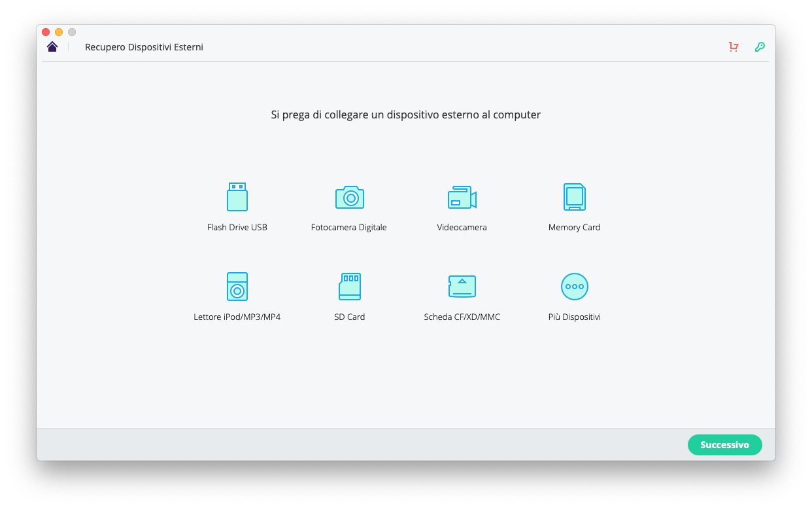The image size is (812, 509).
Task: Select the Videocamera icon
Action: (462, 197)
